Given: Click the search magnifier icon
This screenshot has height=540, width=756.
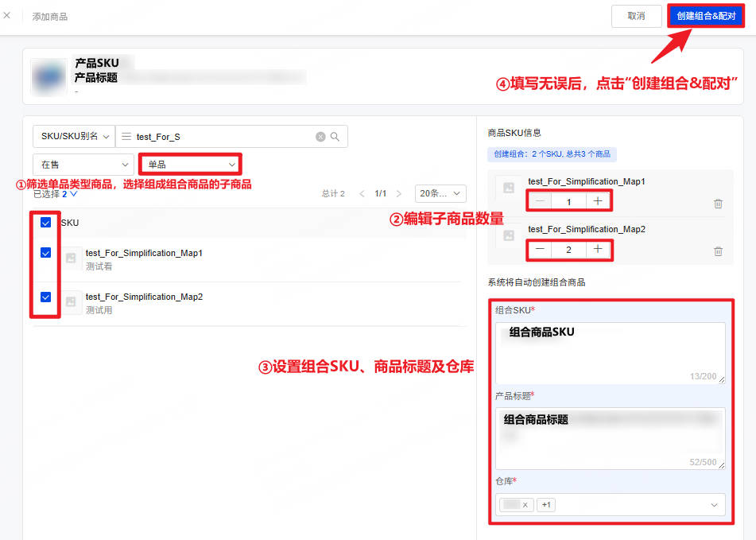Looking at the screenshot, I should [335, 137].
